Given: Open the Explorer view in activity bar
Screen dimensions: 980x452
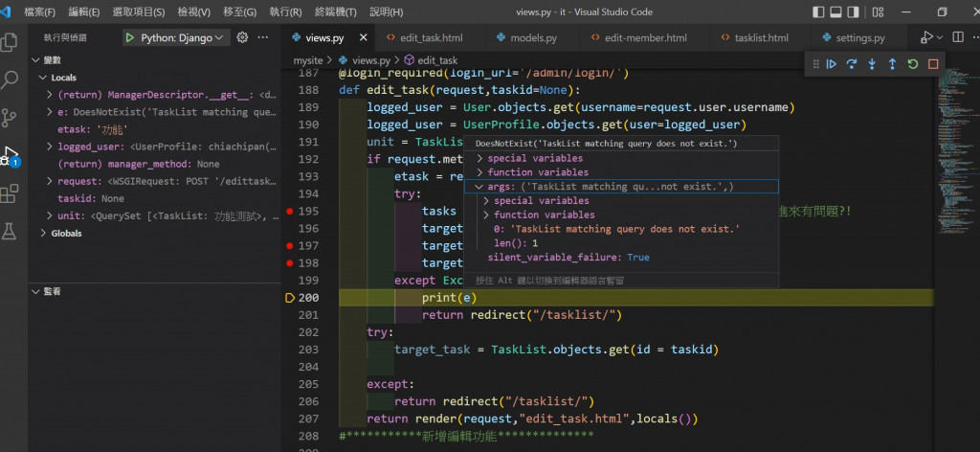Looking at the screenshot, I should coord(11,42).
